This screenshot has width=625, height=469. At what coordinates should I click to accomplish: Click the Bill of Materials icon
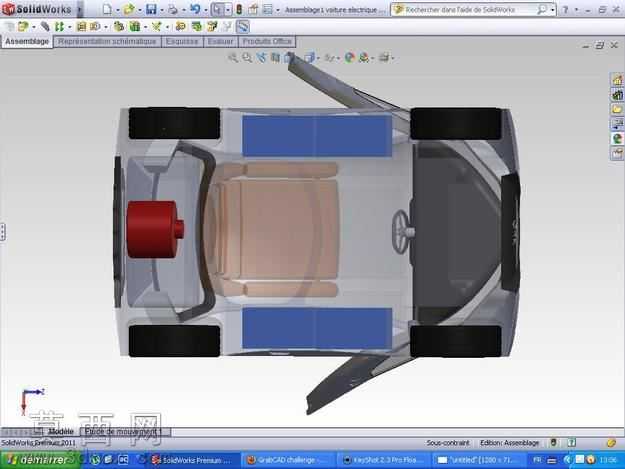tap(197, 27)
